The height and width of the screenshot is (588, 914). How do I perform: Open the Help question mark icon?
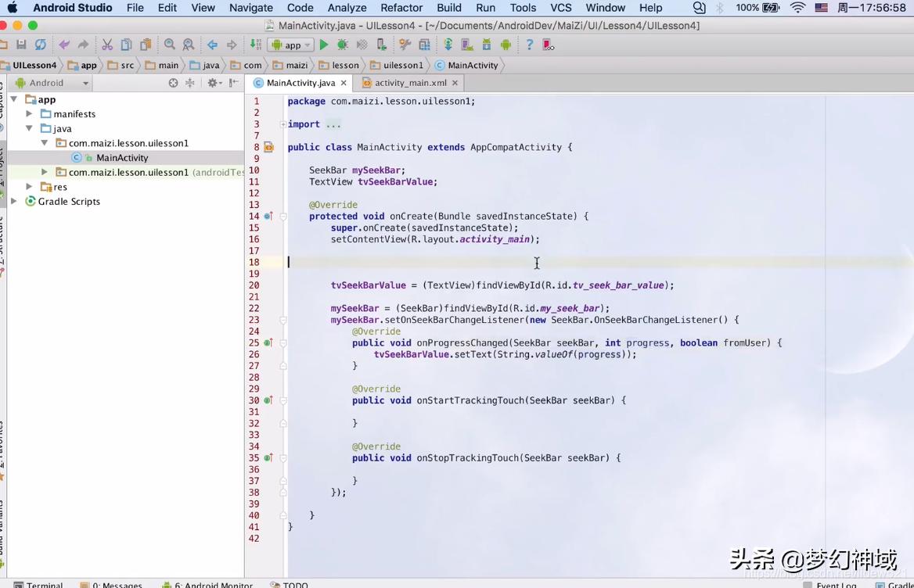tap(529, 45)
